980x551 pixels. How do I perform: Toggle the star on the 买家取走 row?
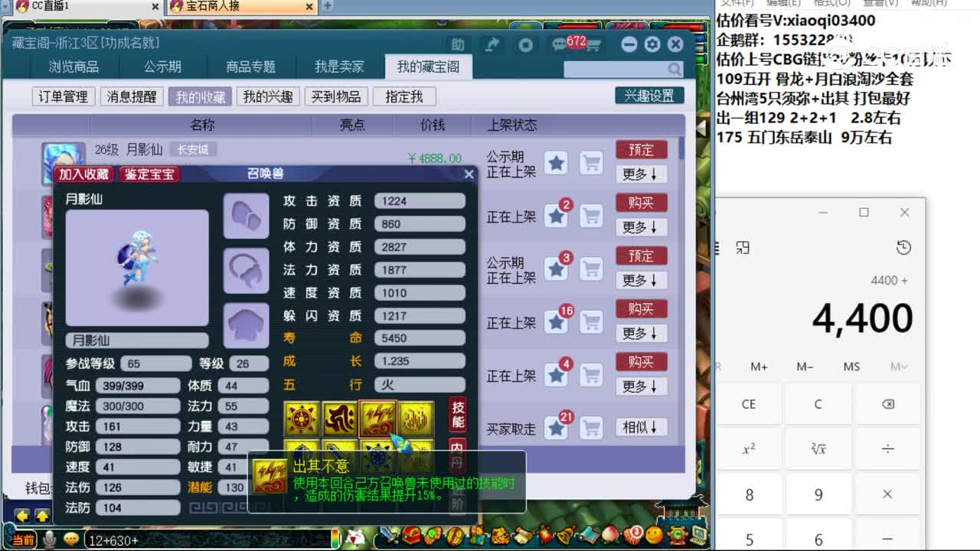point(557,427)
